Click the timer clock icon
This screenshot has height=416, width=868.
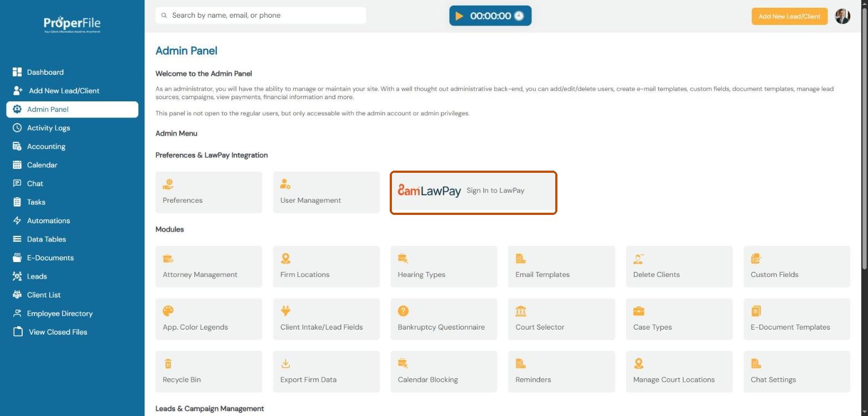pos(519,16)
